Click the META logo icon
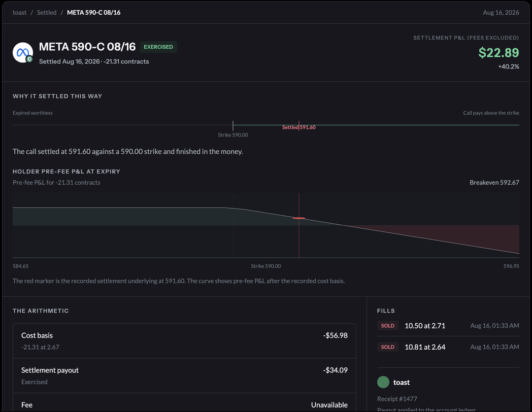This screenshot has height=412, width=532. point(23,53)
